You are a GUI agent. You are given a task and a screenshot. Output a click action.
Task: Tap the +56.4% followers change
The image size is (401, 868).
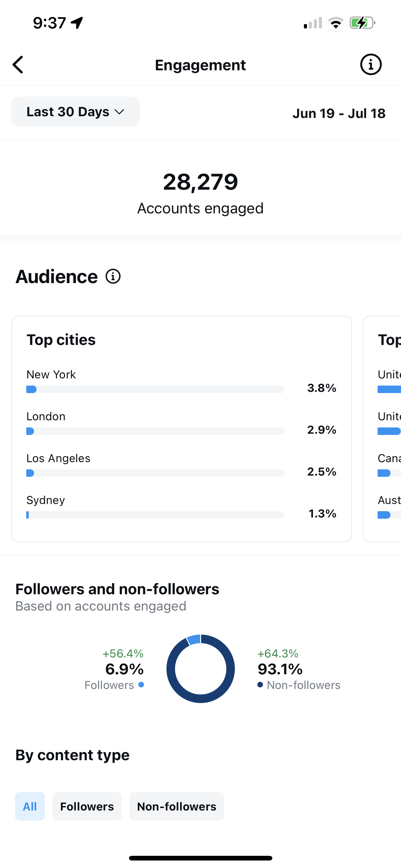click(x=123, y=654)
